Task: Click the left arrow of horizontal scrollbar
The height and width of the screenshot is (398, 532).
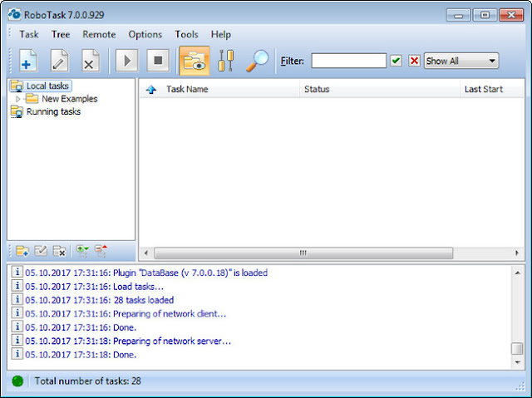Action: (x=146, y=253)
